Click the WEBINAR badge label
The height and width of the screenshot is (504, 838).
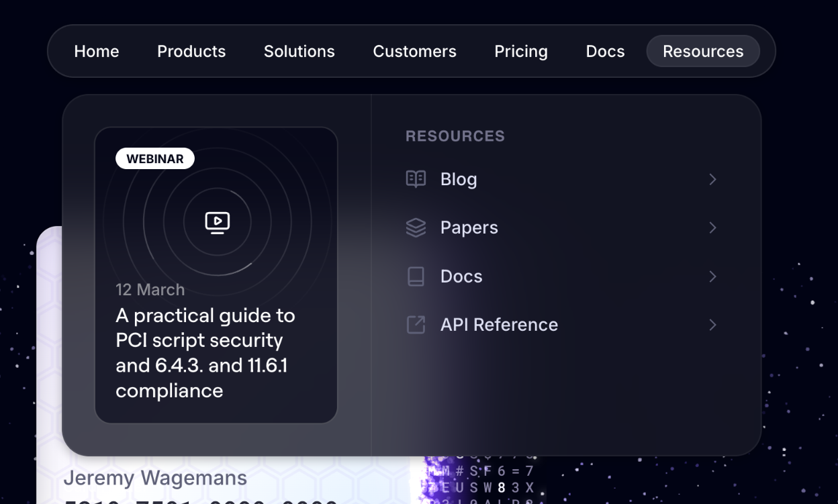[155, 159]
